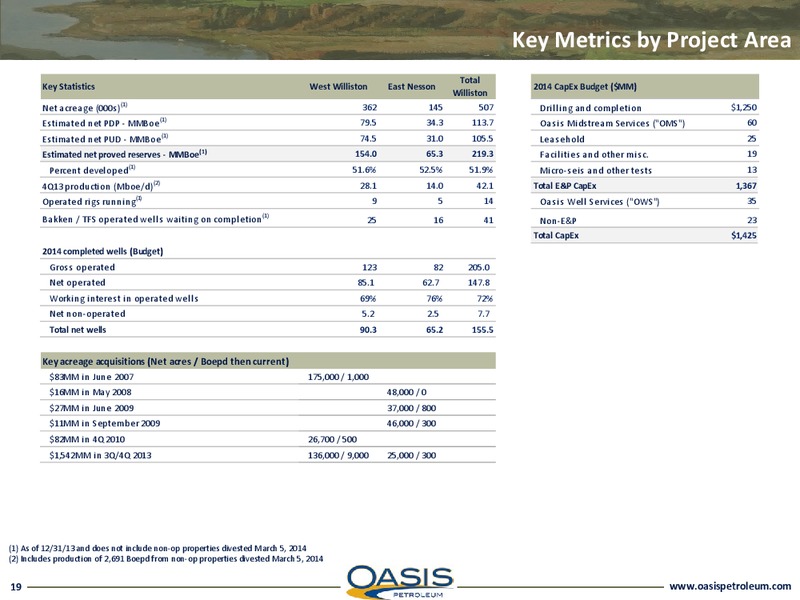Click the Oasis Petroleum logo
The image size is (800, 600).
point(399,581)
